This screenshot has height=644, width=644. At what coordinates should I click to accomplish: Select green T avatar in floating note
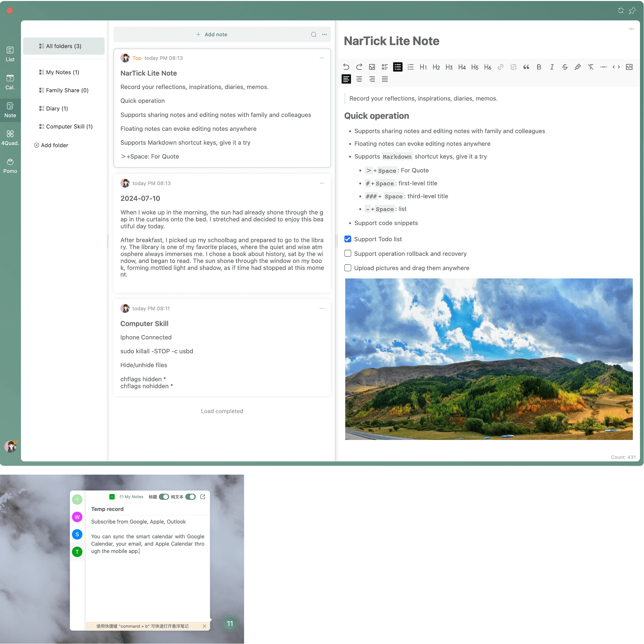coord(77,552)
